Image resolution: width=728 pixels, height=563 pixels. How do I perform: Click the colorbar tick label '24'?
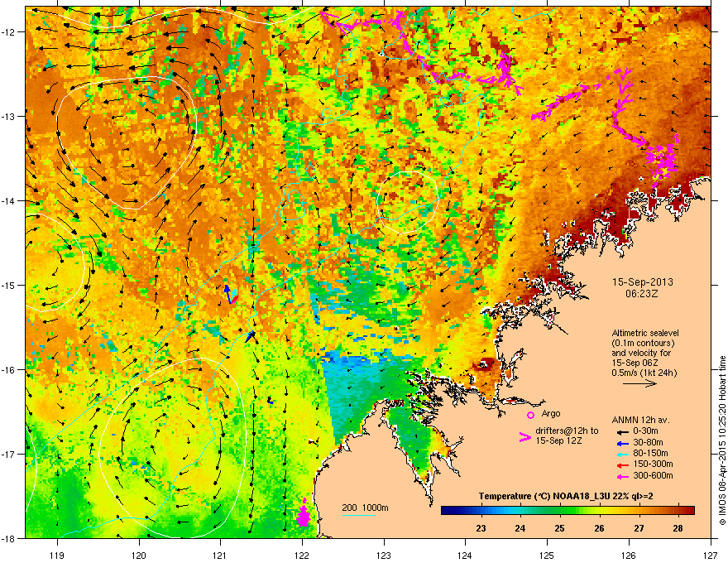tap(520, 528)
